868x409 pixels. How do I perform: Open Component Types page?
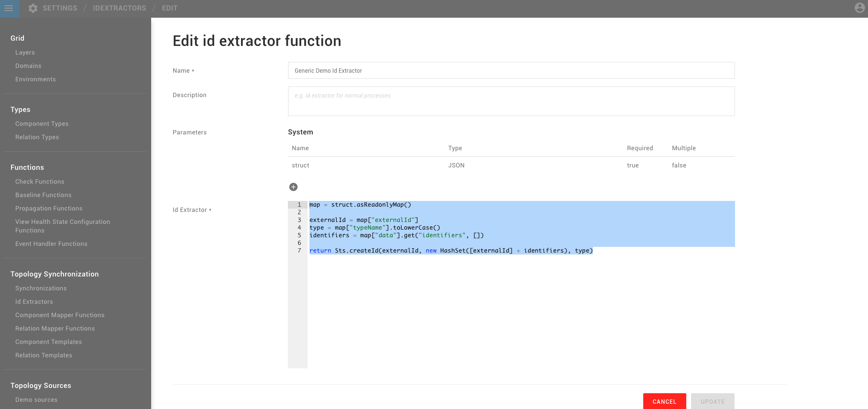pyautogui.click(x=42, y=124)
